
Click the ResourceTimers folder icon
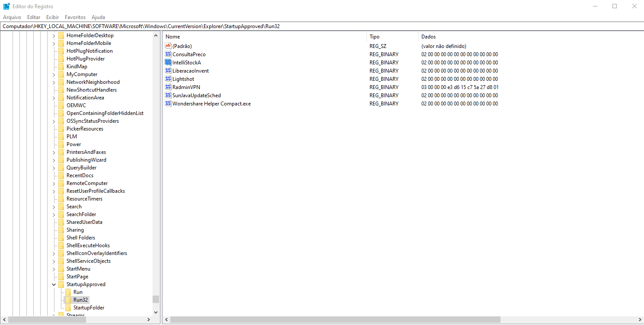(61, 199)
